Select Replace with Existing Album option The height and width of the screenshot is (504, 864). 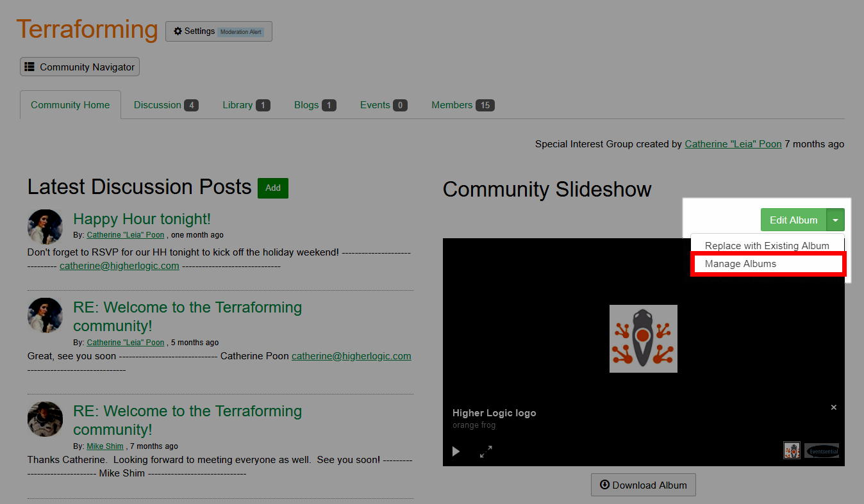click(x=767, y=245)
